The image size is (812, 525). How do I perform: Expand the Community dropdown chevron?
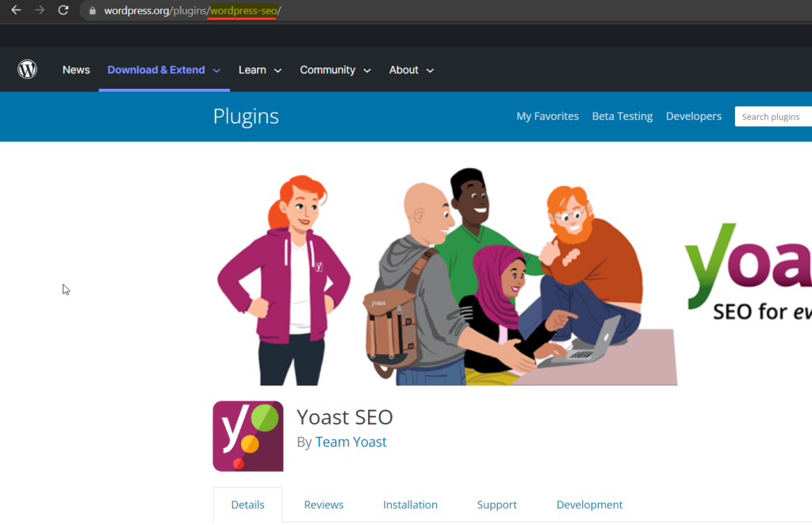coord(367,71)
